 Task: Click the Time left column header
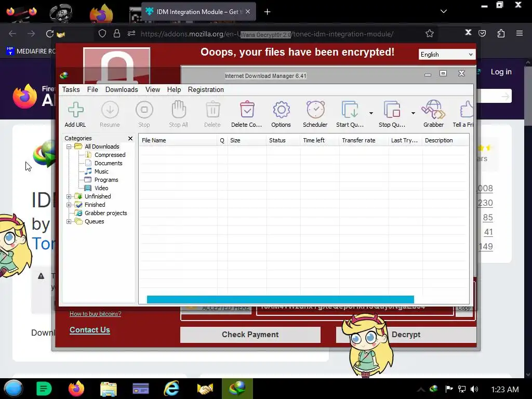320,140
